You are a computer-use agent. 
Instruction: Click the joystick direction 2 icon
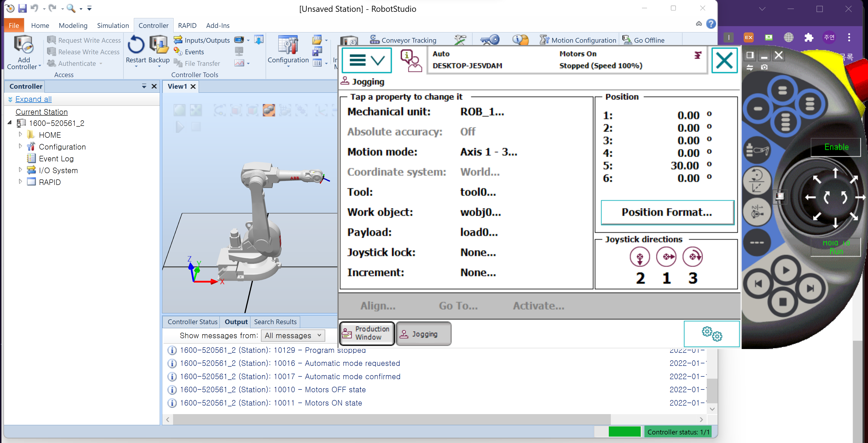(x=639, y=257)
